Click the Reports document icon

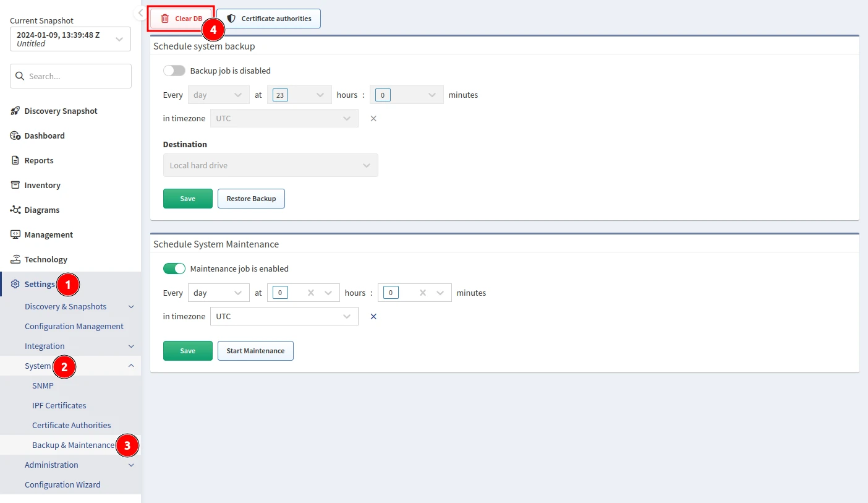15,160
